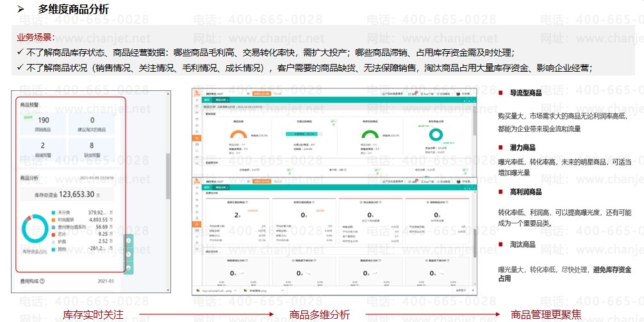
Task: Click the app logo in the 整体预览 screenshot
Action: [x=197, y=93]
